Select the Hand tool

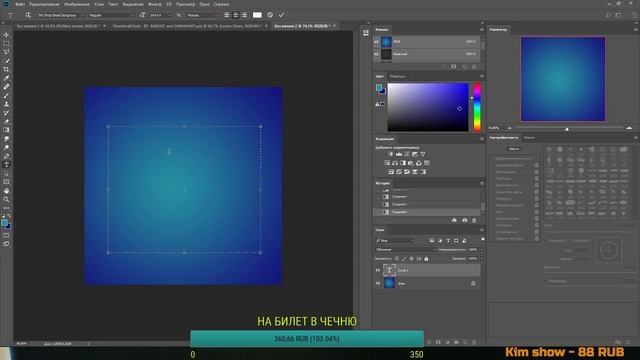tap(6, 191)
